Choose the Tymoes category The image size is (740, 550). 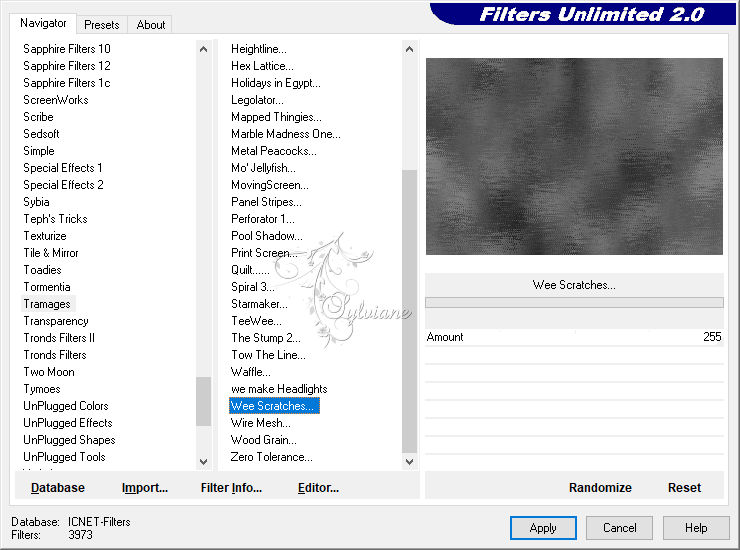[x=42, y=389]
